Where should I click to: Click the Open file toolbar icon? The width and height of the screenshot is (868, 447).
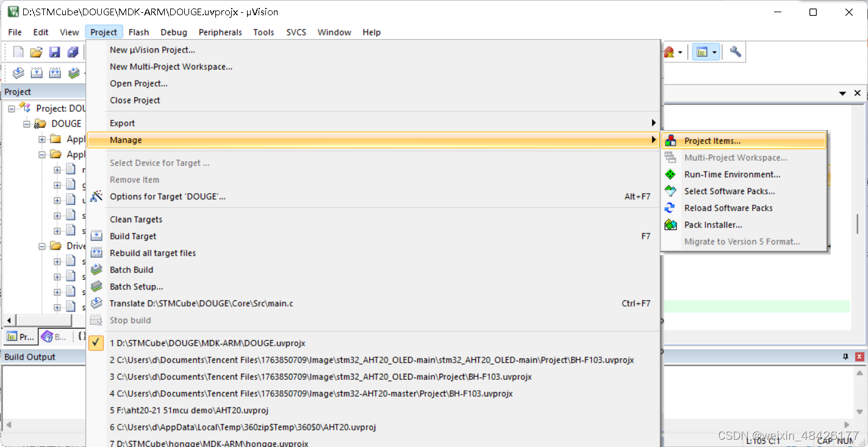(x=37, y=53)
